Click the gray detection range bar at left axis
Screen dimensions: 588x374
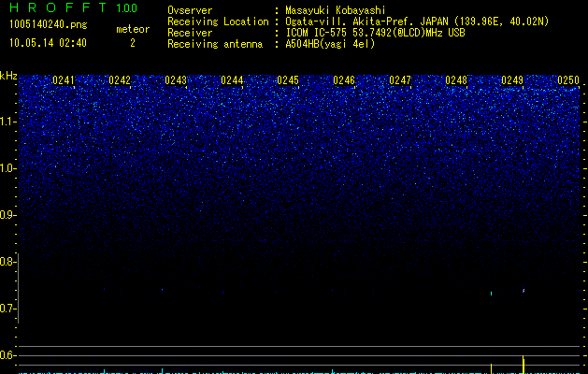tap(19, 288)
